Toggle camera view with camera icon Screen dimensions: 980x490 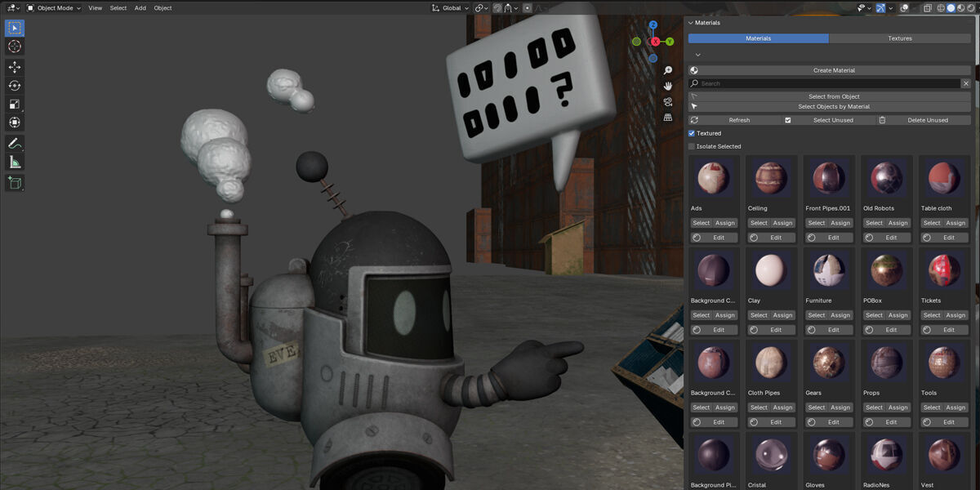coord(668,101)
